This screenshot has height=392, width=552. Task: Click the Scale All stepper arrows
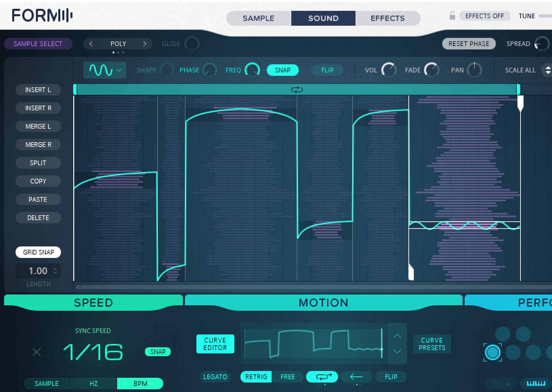click(548, 70)
